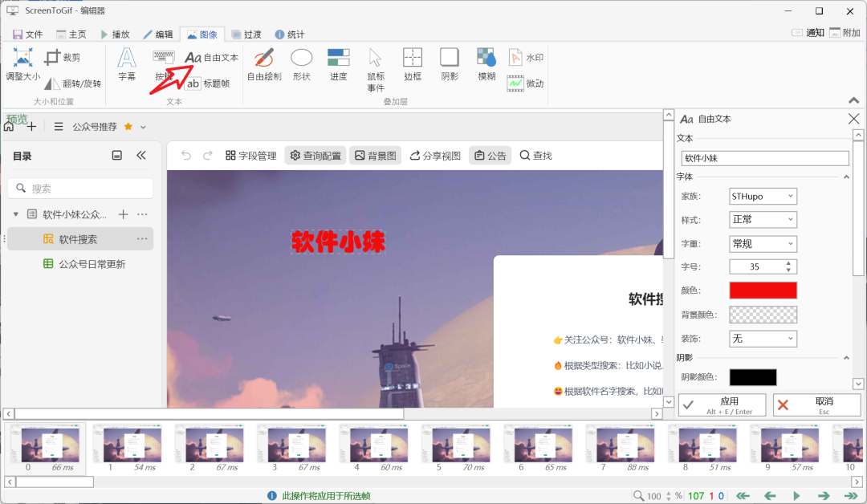This screenshot has height=504, width=867.
Task: Select the 微动 cinemagraph tool
Action: [x=526, y=83]
